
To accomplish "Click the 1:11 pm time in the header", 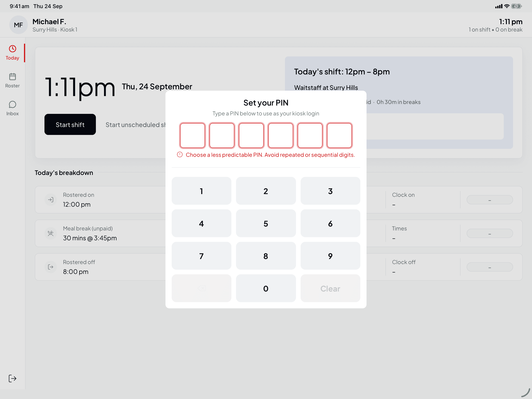I will tap(511, 22).
